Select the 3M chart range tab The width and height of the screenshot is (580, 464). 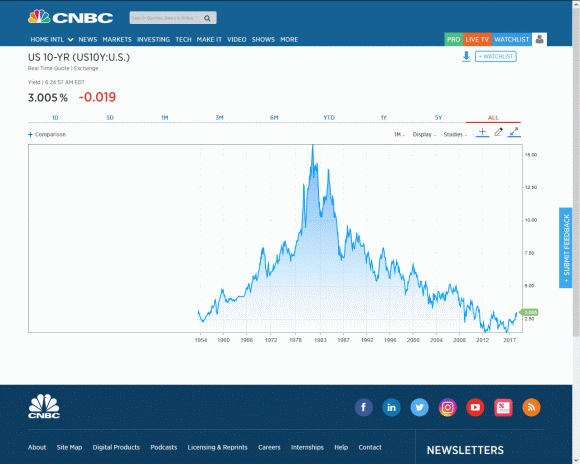pyautogui.click(x=219, y=118)
